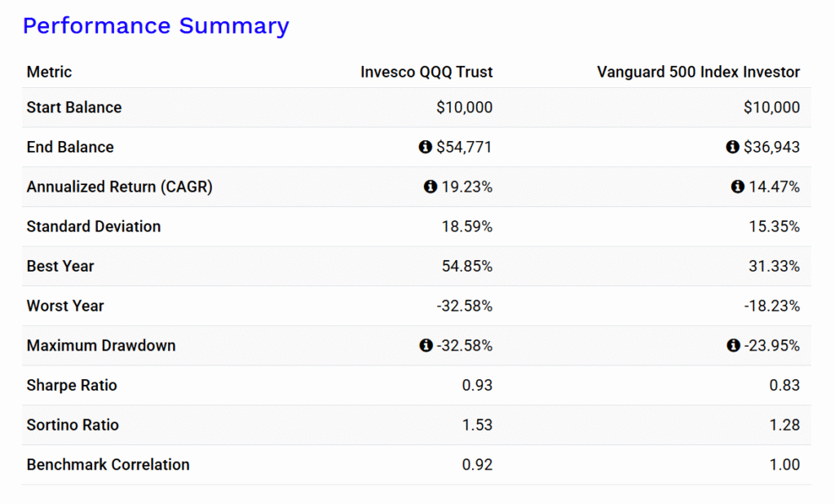Click the -18.23% Worst Year value
835x504 pixels.
point(771,306)
